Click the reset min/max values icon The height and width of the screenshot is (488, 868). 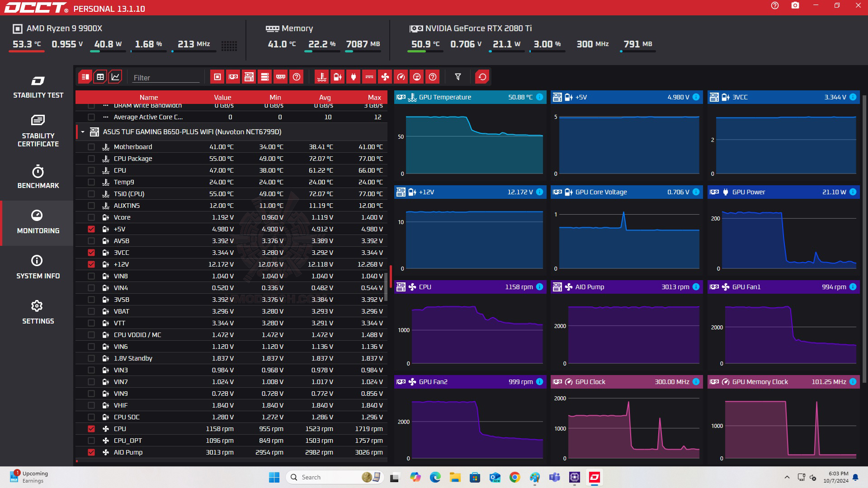coord(482,77)
